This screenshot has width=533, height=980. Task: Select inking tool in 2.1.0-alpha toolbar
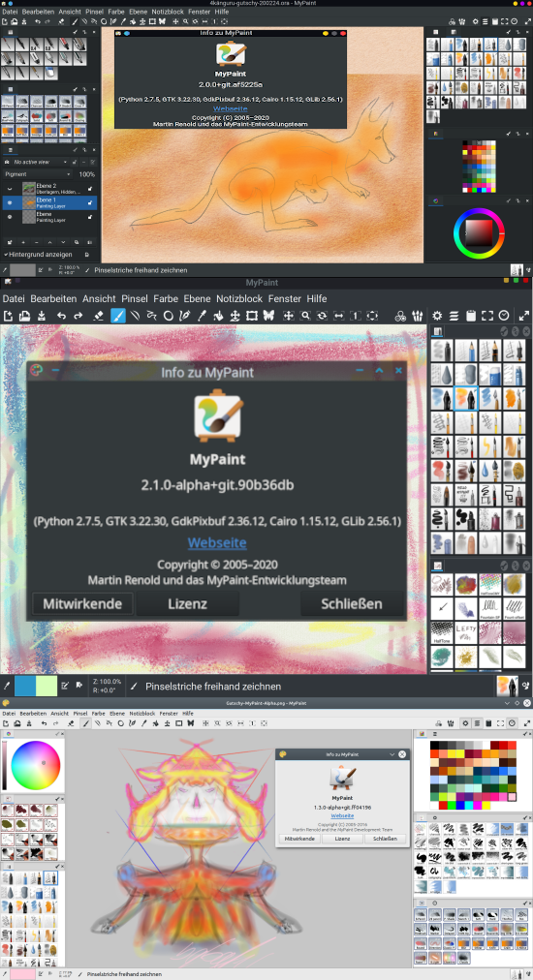point(184,316)
